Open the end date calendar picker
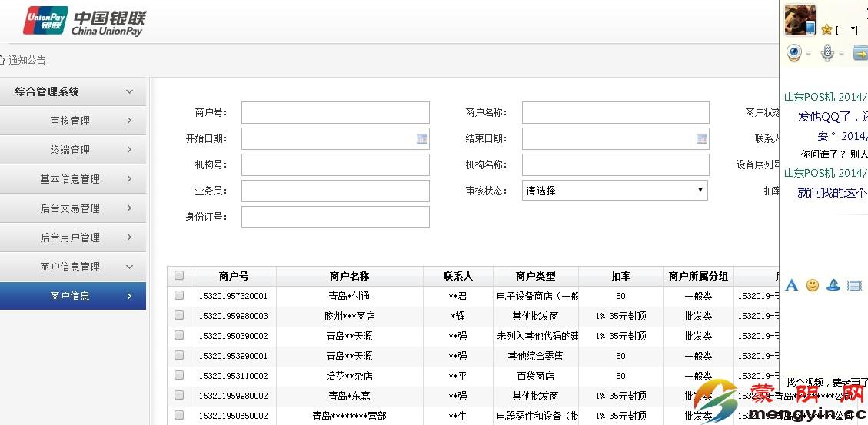The height and width of the screenshot is (425, 868). click(x=701, y=139)
